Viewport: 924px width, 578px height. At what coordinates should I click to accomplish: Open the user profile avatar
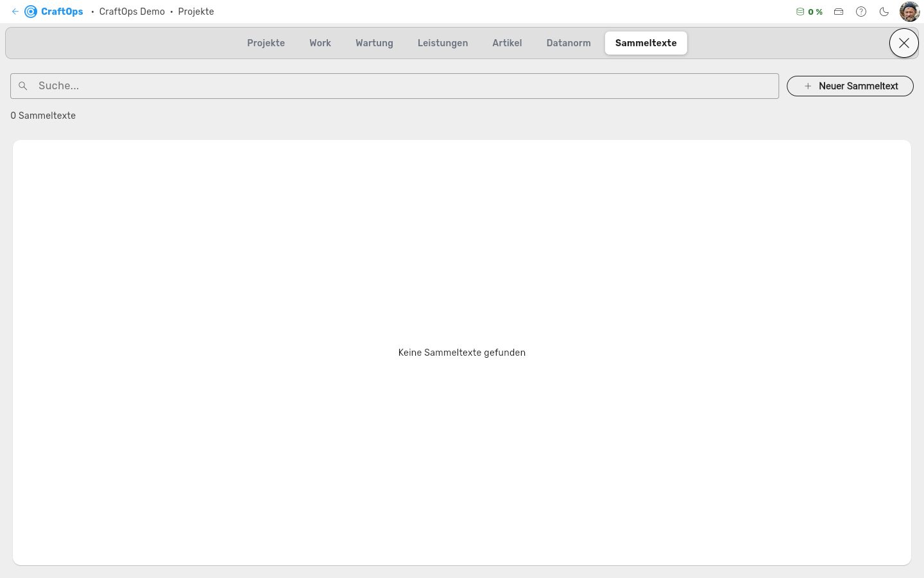coord(910,12)
